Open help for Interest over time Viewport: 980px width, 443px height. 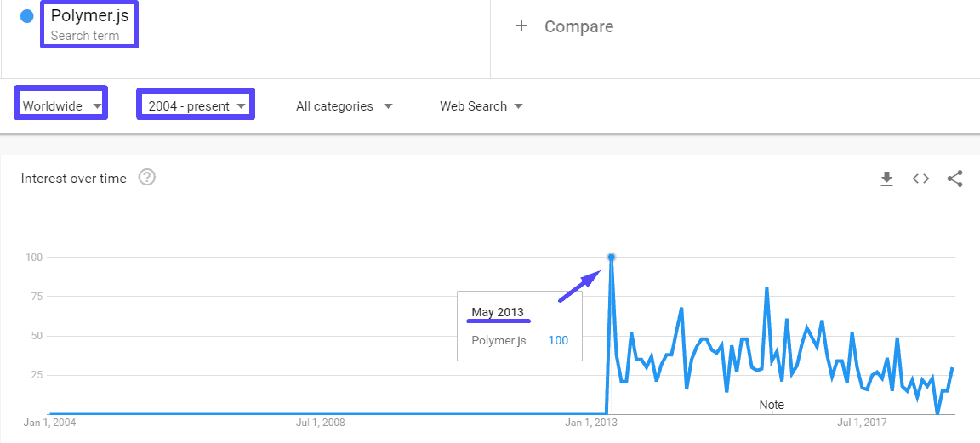click(147, 178)
